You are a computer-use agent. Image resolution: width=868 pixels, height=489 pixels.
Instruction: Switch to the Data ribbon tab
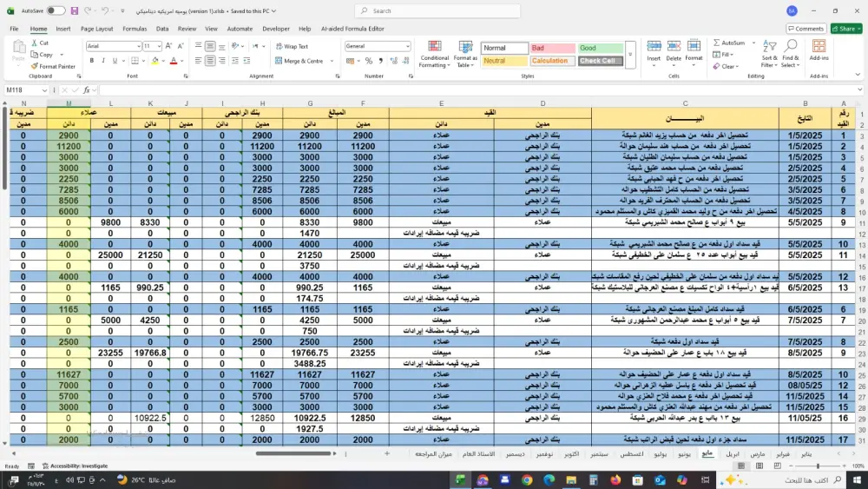162,29
